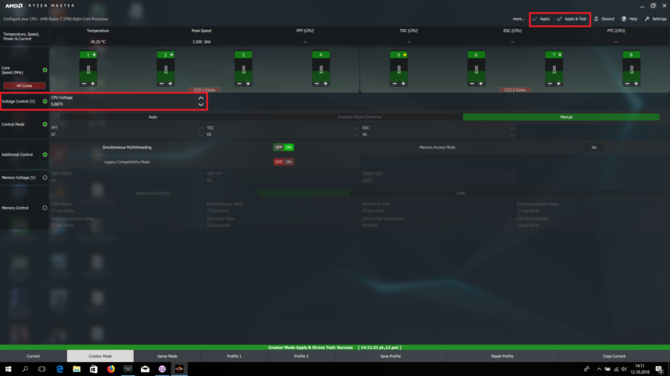Raise EDC value with its up chevron
This screenshot has height=376, width=670.
tap(512, 128)
